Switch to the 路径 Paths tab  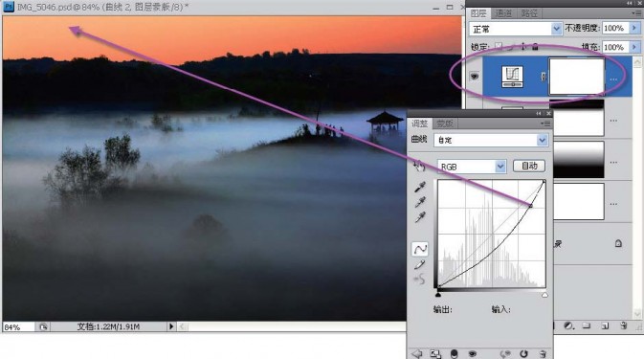click(x=529, y=13)
